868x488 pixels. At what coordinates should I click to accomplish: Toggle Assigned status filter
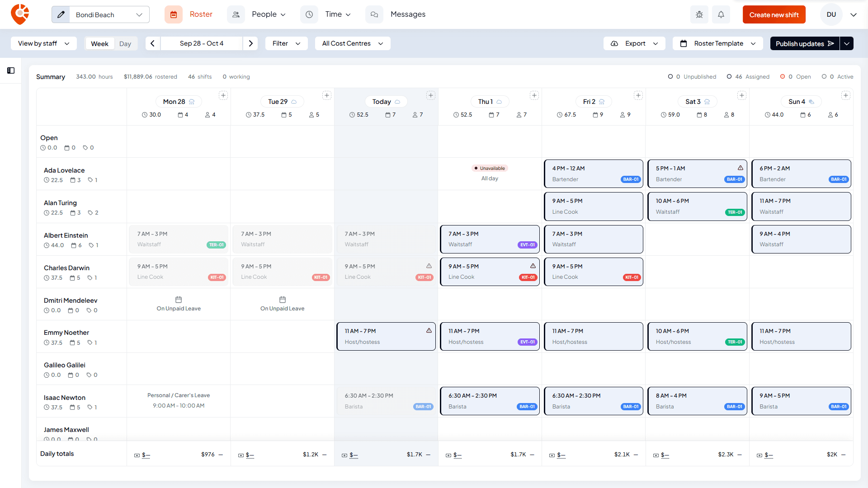pos(748,77)
